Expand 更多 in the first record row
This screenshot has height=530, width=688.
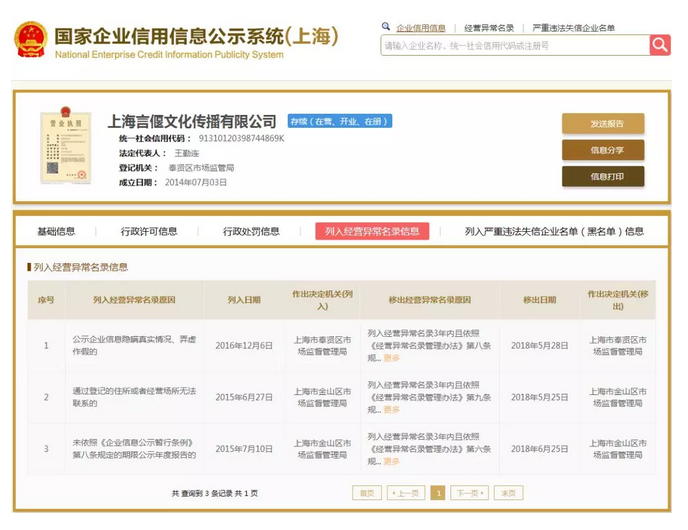(x=391, y=357)
